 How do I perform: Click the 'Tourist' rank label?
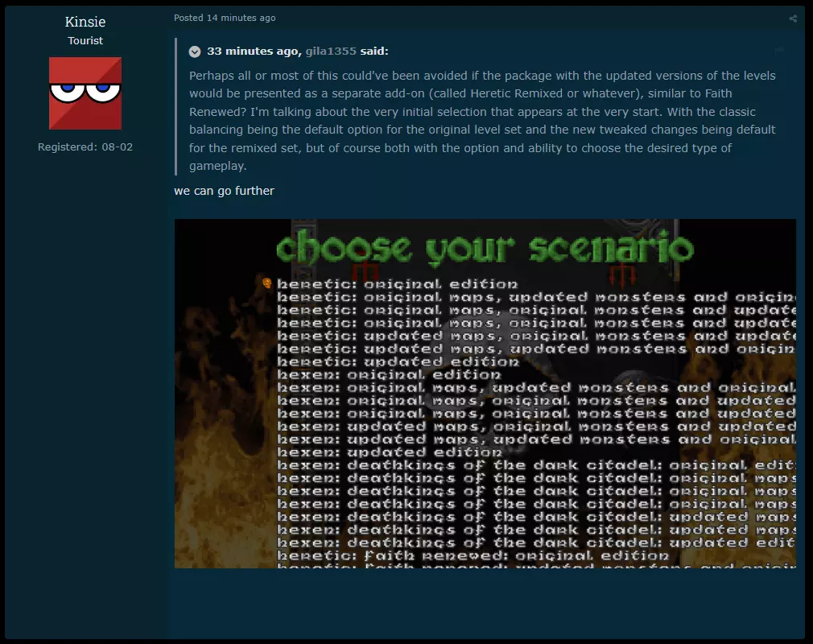tap(85, 40)
